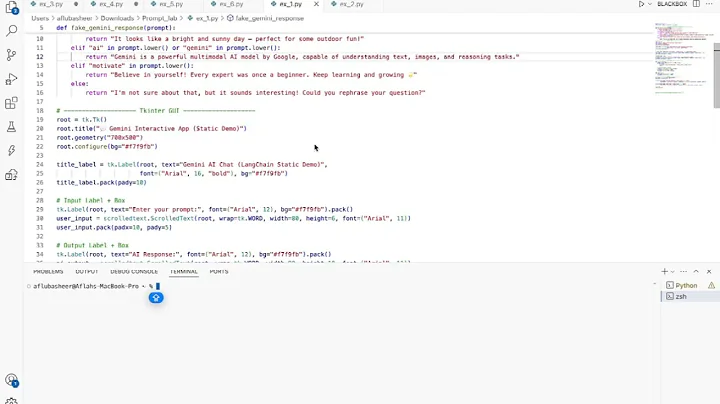The width and height of the screenshot is (720, 404).
Task: Switch to the ex_5.py tab
Action: pyautogui.click(x=171, y=4)
